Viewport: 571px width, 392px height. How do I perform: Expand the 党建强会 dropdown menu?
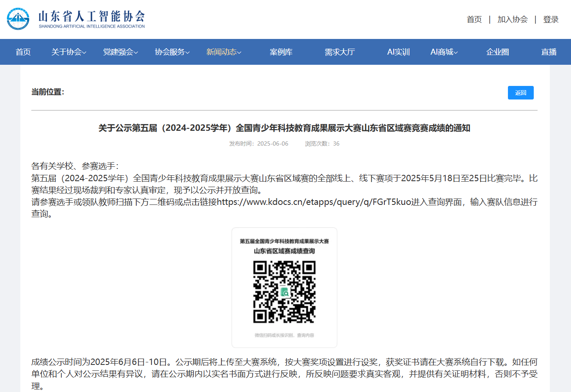click(120, 52)
